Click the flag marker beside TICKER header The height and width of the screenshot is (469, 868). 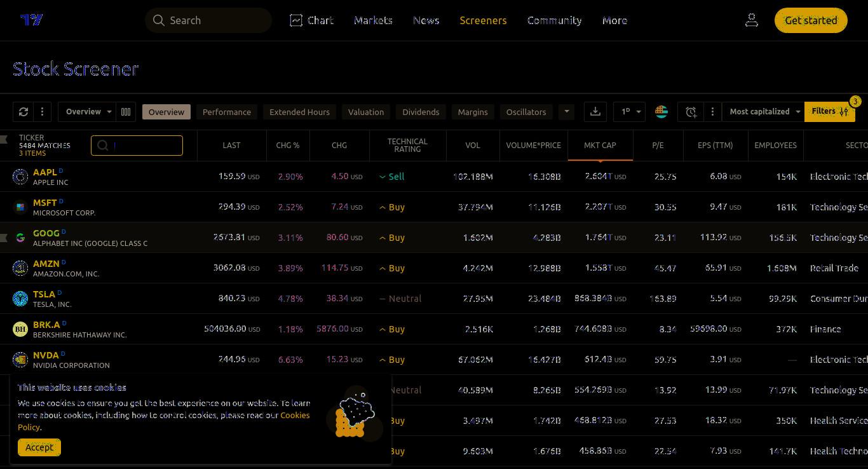4,139
